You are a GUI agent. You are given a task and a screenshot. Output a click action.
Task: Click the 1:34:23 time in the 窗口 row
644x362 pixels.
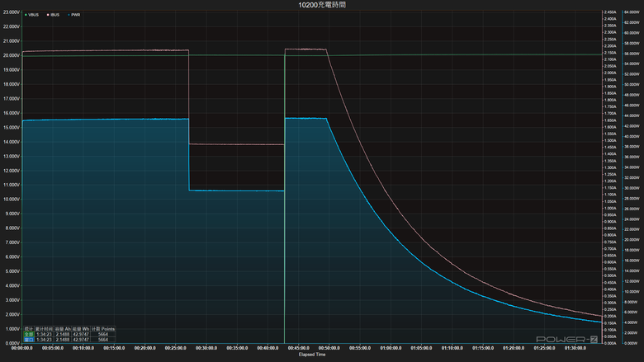coord(44,340)
